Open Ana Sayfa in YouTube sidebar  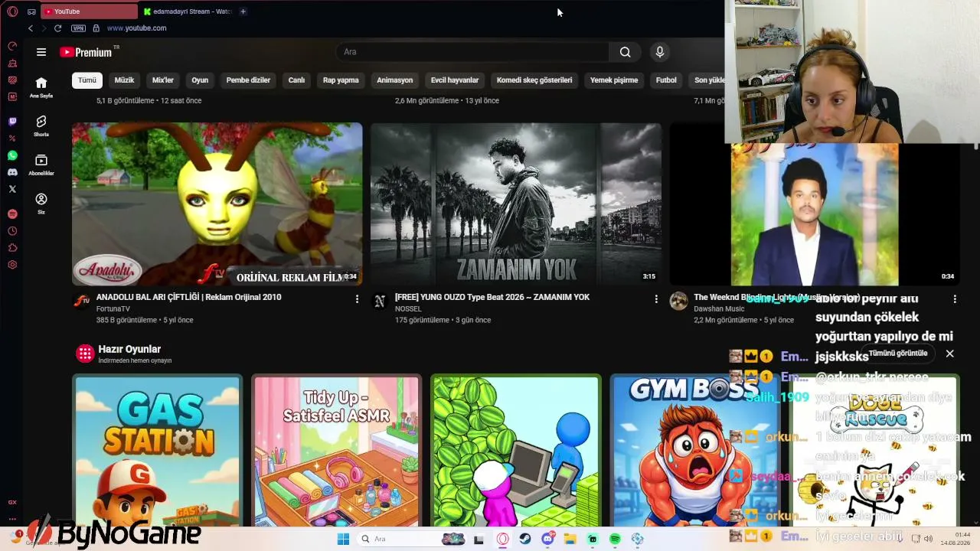pyautogui.click(x=41, y=87)
